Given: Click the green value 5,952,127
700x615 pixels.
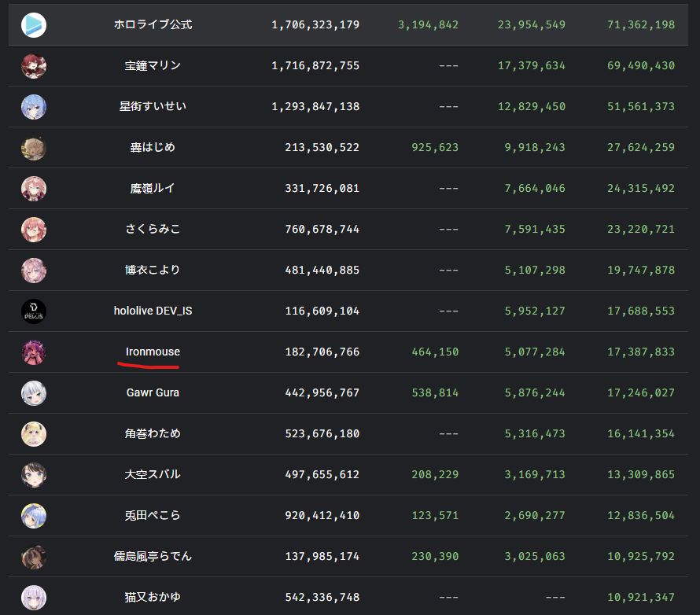Looking at the screenshot, I should click(x=535, y=311).
